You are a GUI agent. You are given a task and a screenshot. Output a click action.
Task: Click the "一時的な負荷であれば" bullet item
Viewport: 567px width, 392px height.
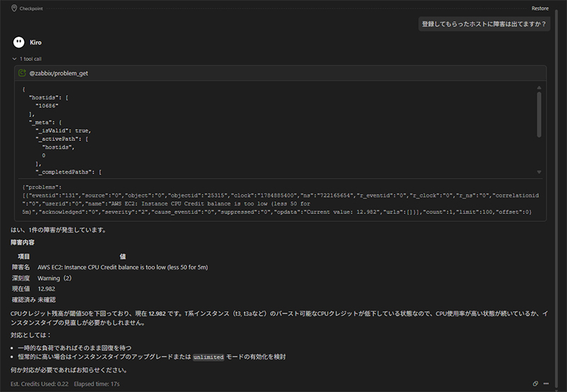coord(74,348)
